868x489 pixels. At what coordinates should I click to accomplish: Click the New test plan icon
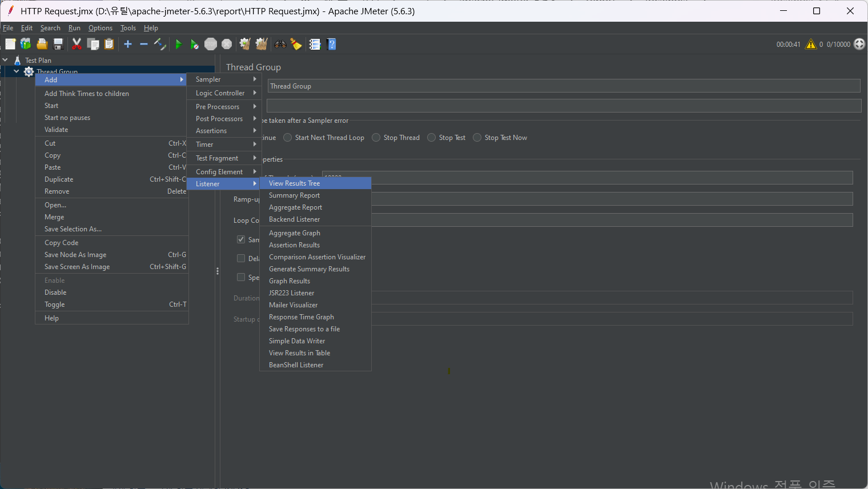coord(10,44)
